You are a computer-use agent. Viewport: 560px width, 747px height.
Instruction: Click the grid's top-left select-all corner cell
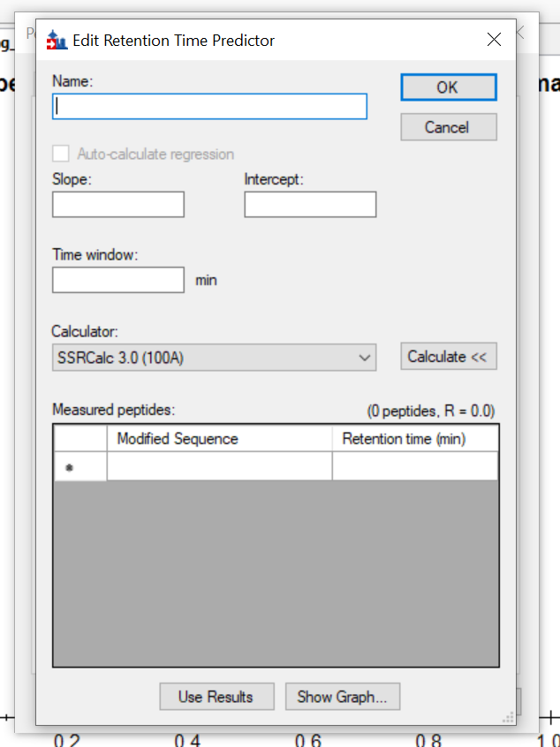point(80,439)
